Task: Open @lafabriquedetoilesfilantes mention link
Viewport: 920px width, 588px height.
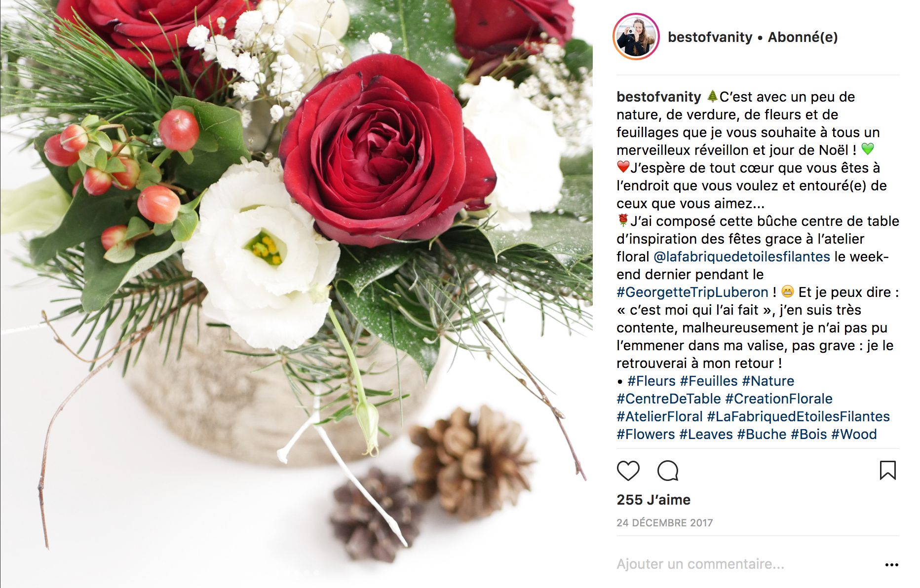Action: click(741, 257)
